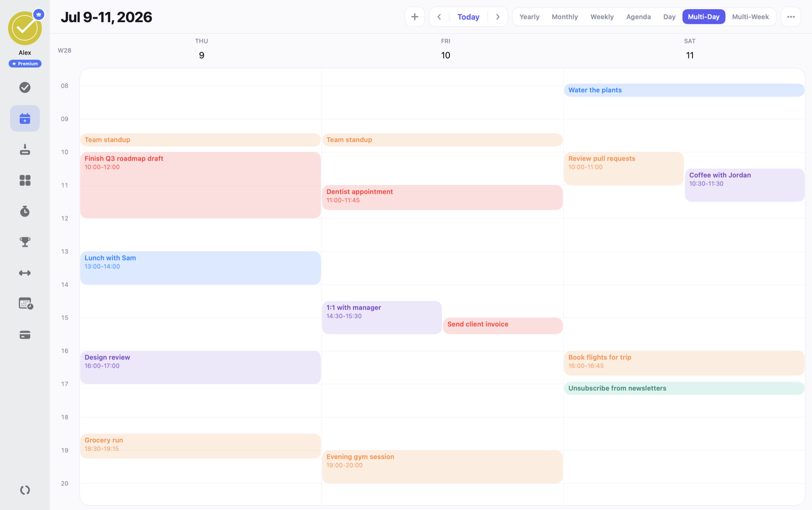Switch to Multi-Week view

(750, 17)
